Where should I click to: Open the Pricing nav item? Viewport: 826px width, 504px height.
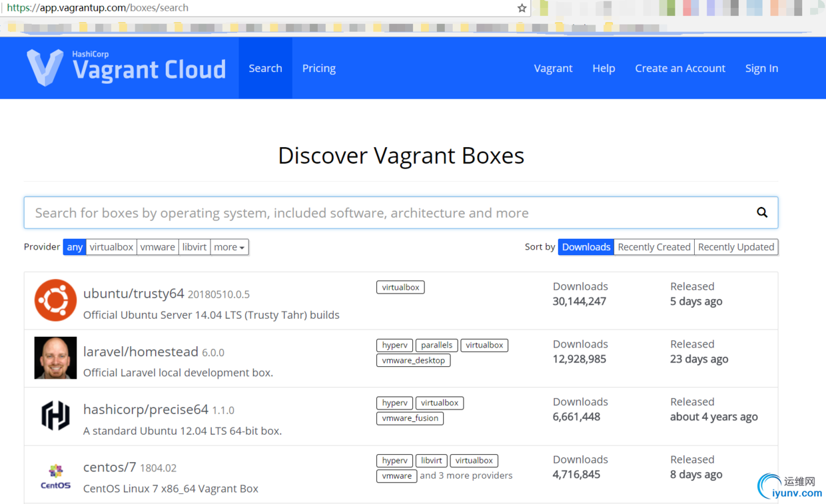click(319, 68)
